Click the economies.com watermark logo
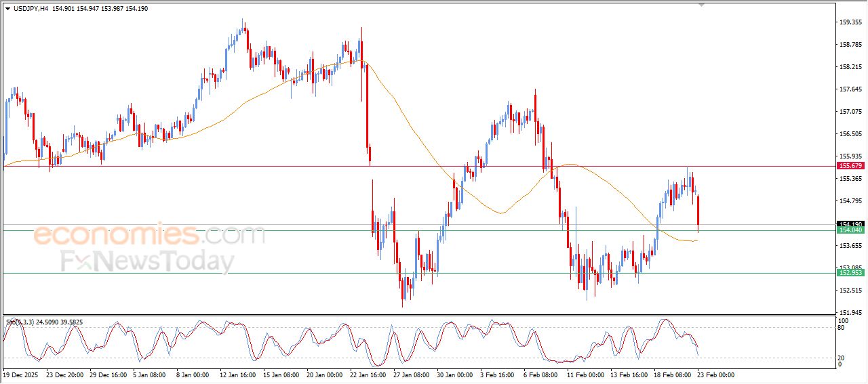 pyautogui.click(x=149, y=235)
